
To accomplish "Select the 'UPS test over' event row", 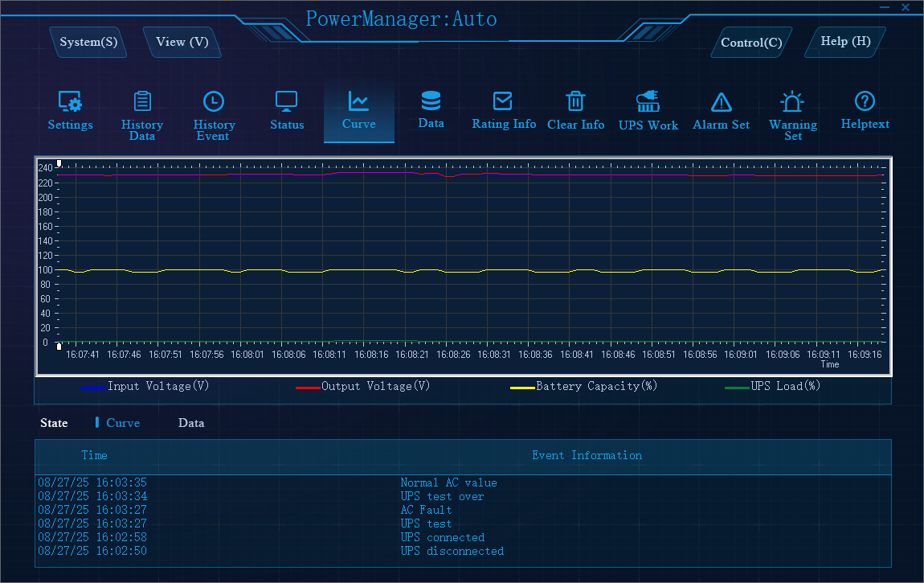I will click(x=442, y=496).
